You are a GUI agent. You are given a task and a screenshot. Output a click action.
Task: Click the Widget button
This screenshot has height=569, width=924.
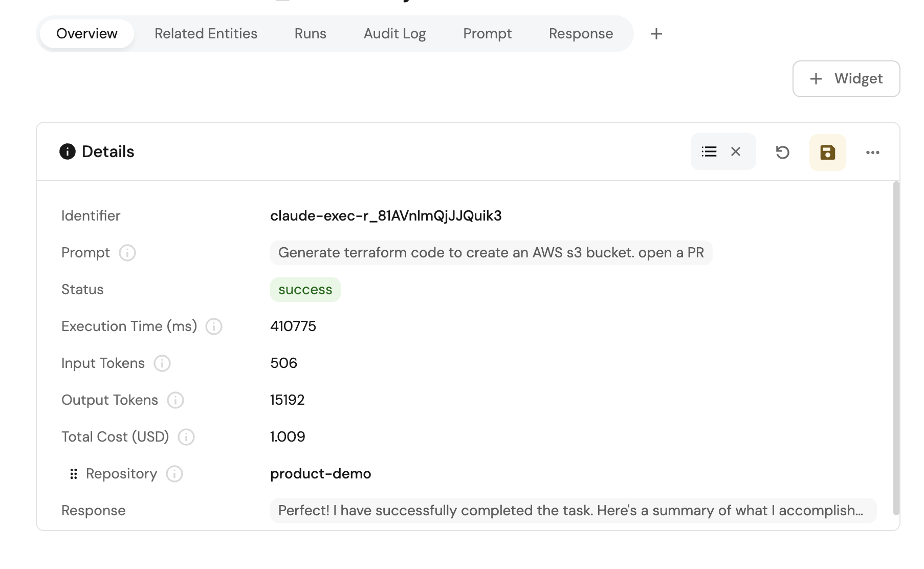tap(846, 79)
